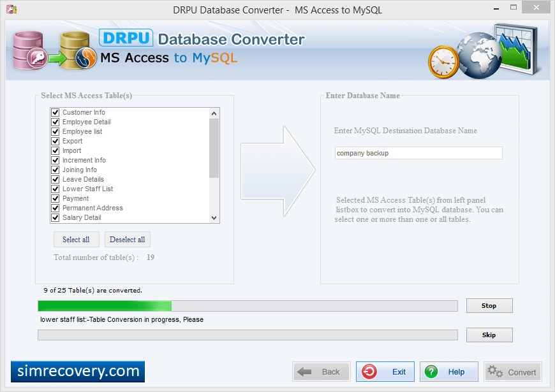Click the Select all button
This screenshot has height=392, width=555.
[76, 240]
